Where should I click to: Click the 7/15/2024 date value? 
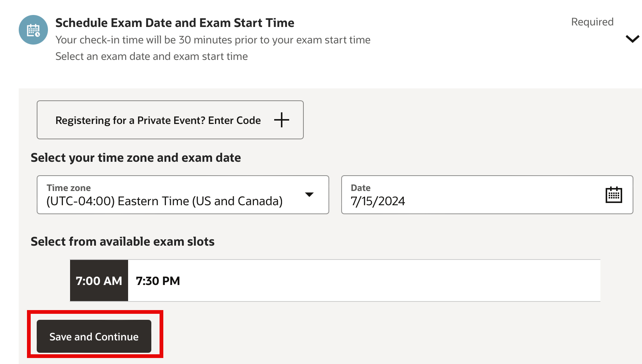pyautogui.click(x=378, y=201)
